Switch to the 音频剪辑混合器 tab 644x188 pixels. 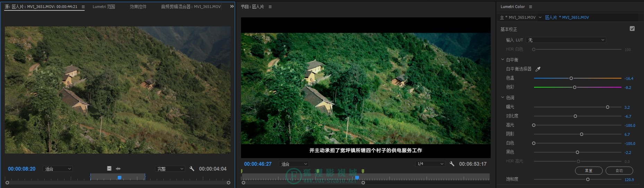191,7
